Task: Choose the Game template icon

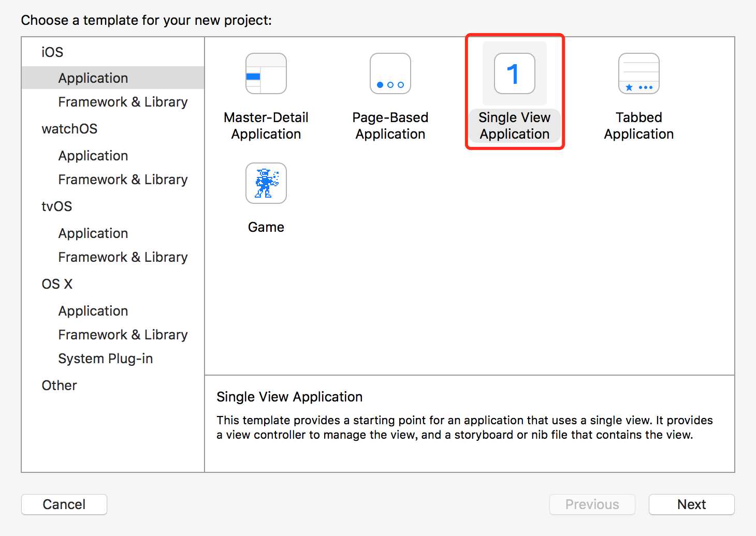Action: pyautogui.click(x=266, y=183)
